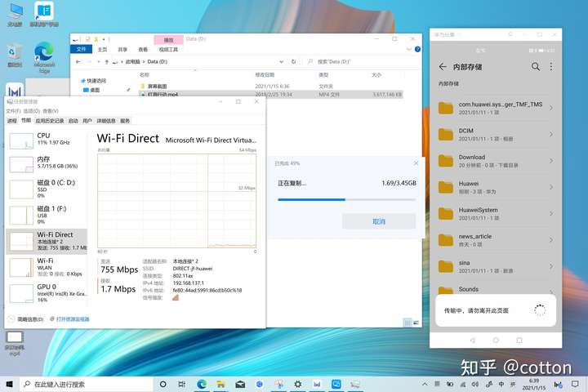Click the Explorer search Data (D:) box
588x392 pixels.
362,61
